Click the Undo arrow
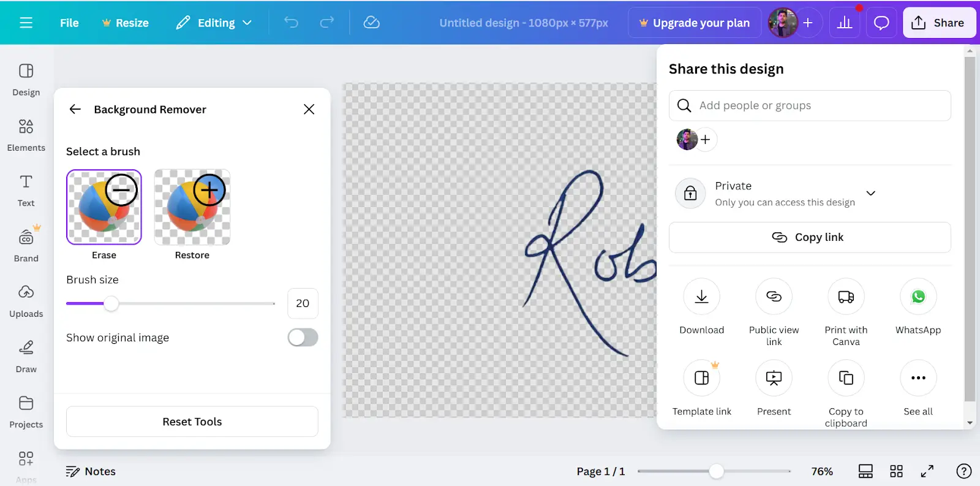Screen dimensions: 980x486 (291, 23)
